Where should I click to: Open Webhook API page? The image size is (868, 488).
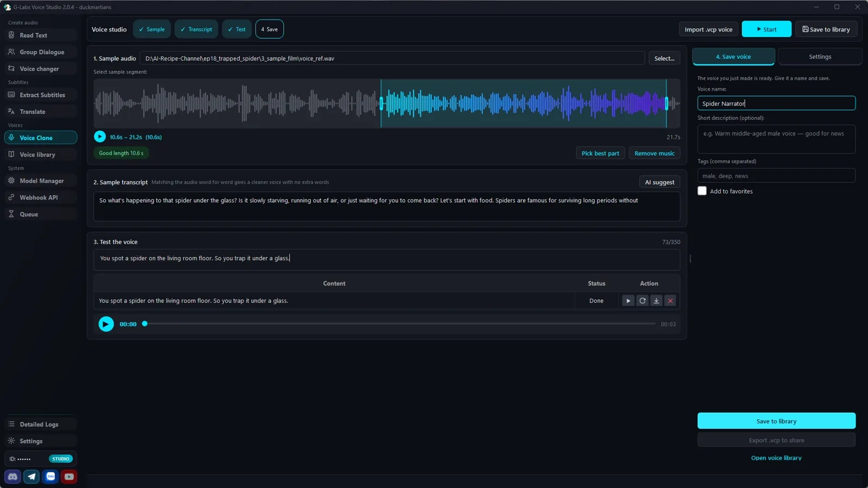pyautogui.click(x=41, y=197)
